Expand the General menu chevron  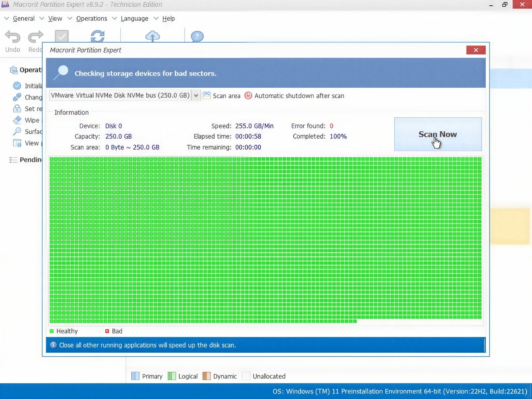pyautogui.click(x=6, y=18)
